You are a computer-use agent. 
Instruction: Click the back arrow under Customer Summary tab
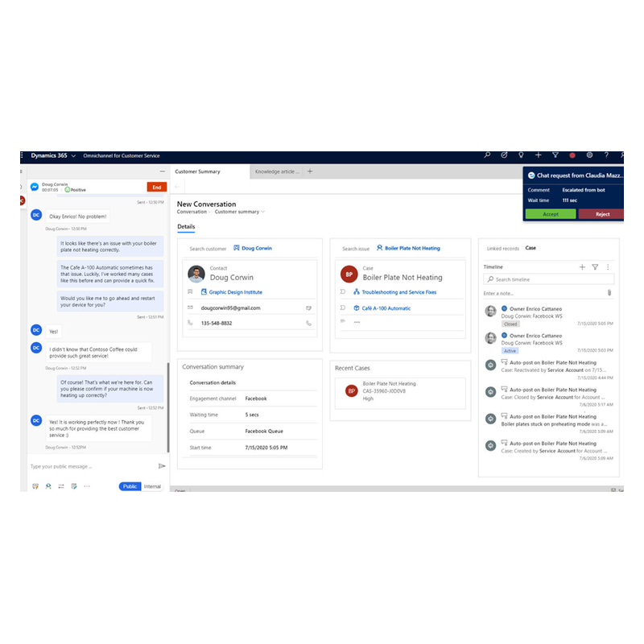tap(177, 187)
